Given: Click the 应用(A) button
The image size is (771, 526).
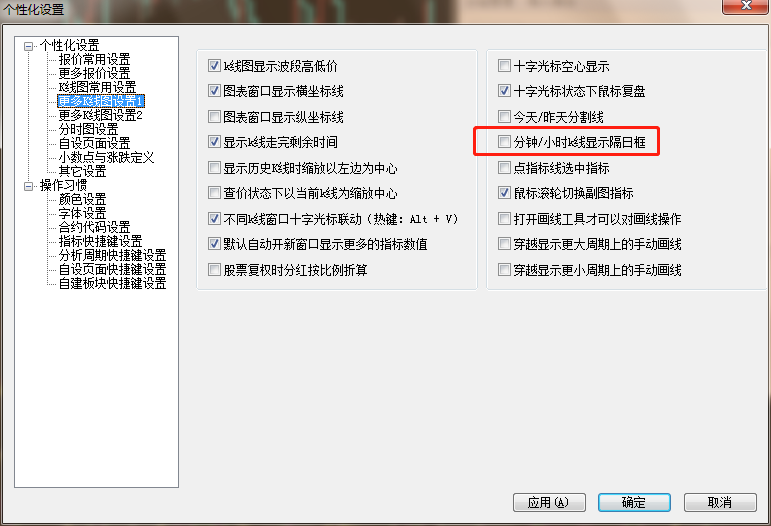Looking at the screenshot, I should click(549, 502).
